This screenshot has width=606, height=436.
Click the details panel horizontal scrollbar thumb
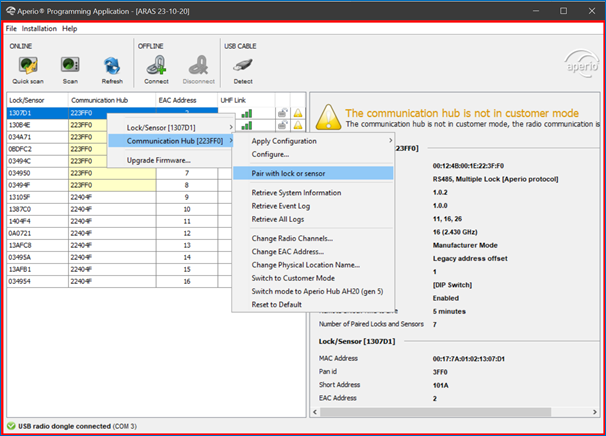(436, 412)
